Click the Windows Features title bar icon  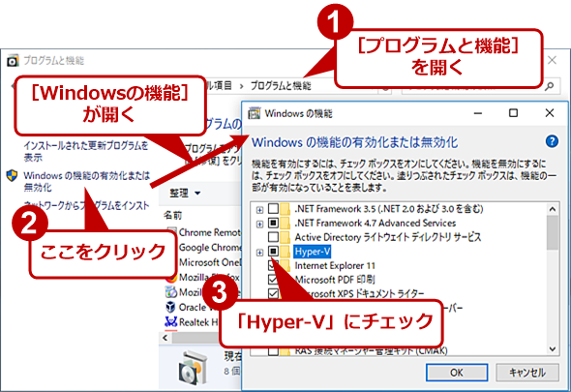click(x=255, y=113)
